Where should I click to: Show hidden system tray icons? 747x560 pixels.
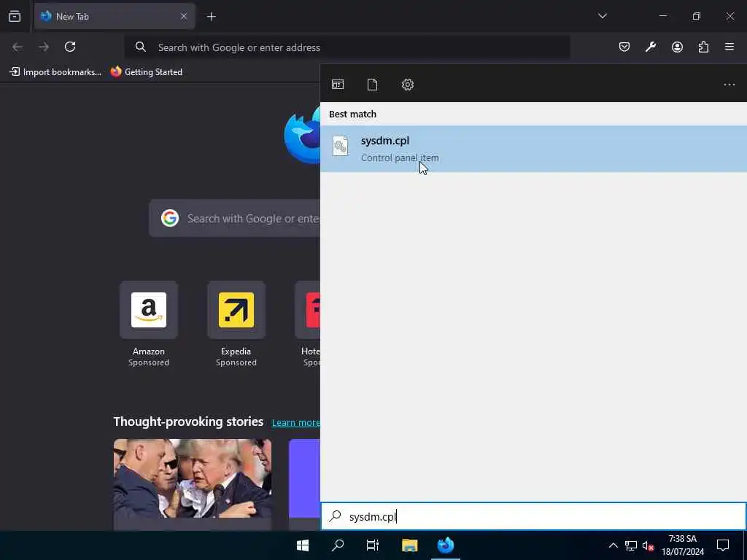click(x=613, y=545)
